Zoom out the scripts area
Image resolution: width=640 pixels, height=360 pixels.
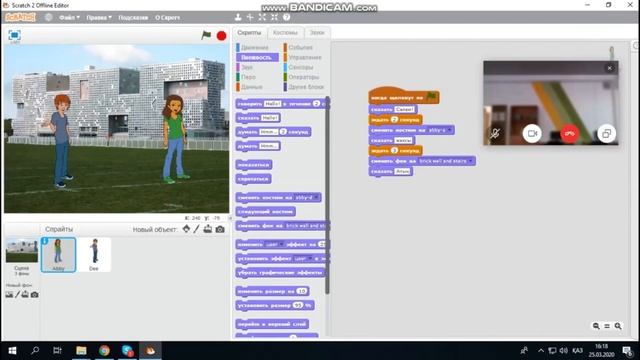pyautogui.click(x=596, y=326)
